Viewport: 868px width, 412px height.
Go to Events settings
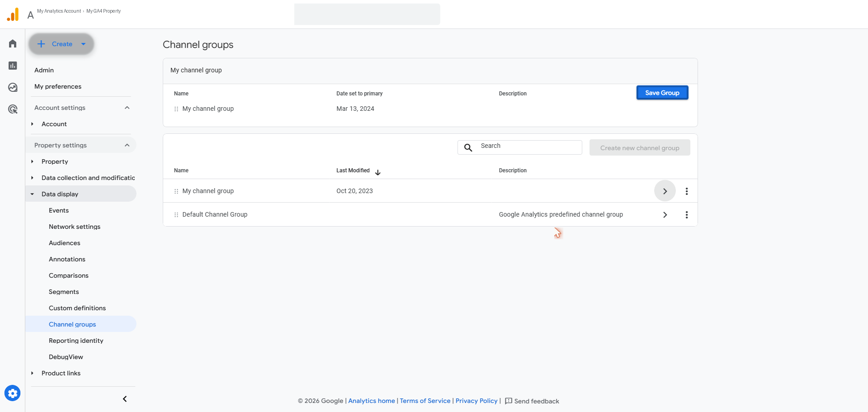pos(59,210)
